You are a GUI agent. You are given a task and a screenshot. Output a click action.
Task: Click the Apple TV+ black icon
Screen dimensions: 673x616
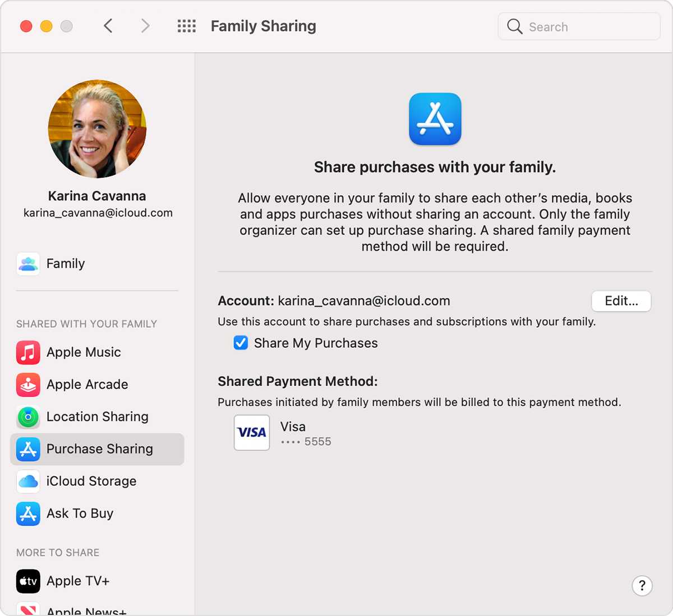(x=28, y=581)
